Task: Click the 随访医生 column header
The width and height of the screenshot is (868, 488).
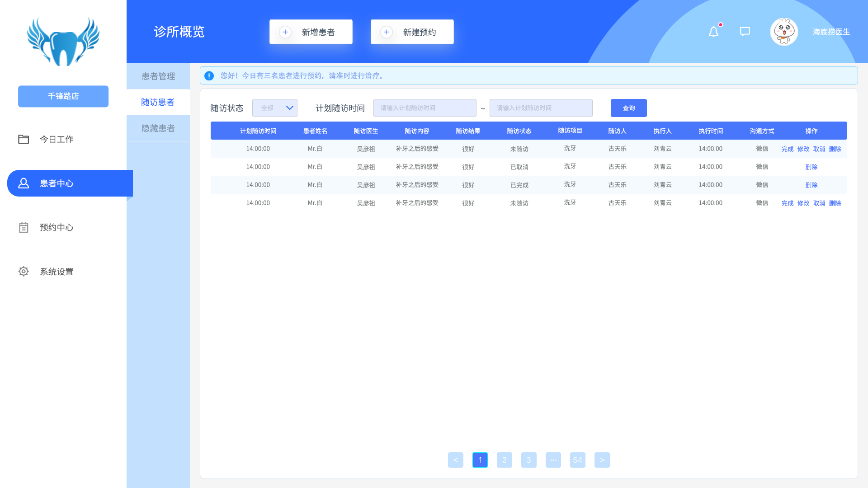Action: 366,131
